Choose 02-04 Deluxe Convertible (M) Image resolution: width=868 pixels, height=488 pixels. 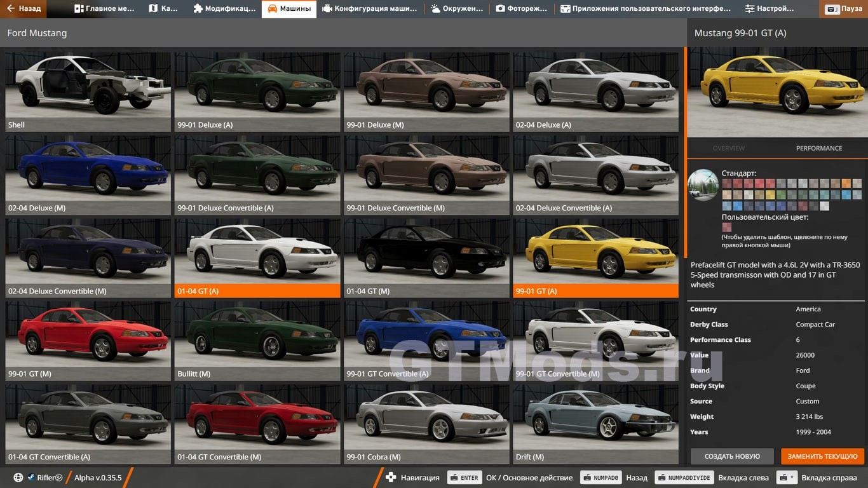[88, 258]
